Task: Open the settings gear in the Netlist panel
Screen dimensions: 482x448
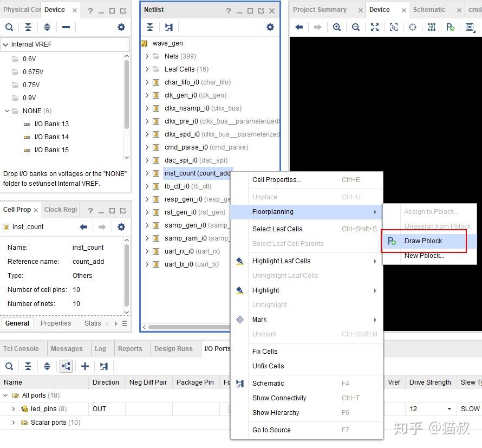Action: coord(269,27)
